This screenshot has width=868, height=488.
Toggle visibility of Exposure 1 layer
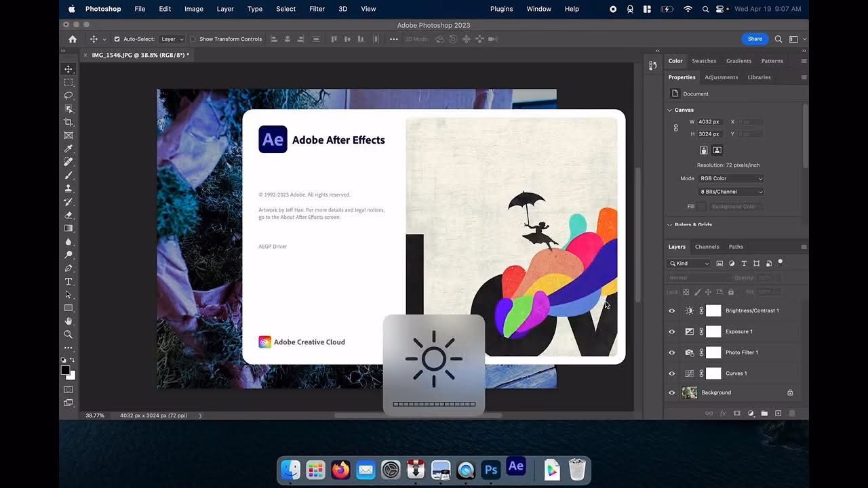tap(671, 331)
